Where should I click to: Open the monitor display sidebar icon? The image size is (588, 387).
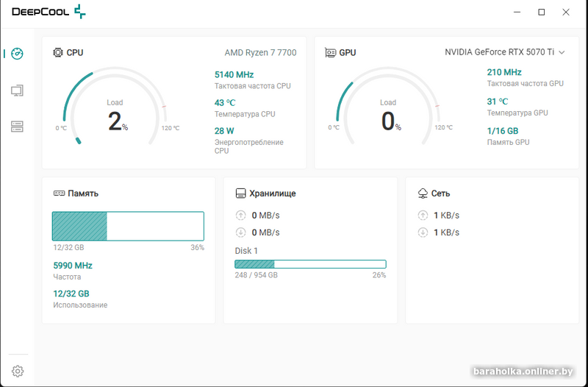17,90
